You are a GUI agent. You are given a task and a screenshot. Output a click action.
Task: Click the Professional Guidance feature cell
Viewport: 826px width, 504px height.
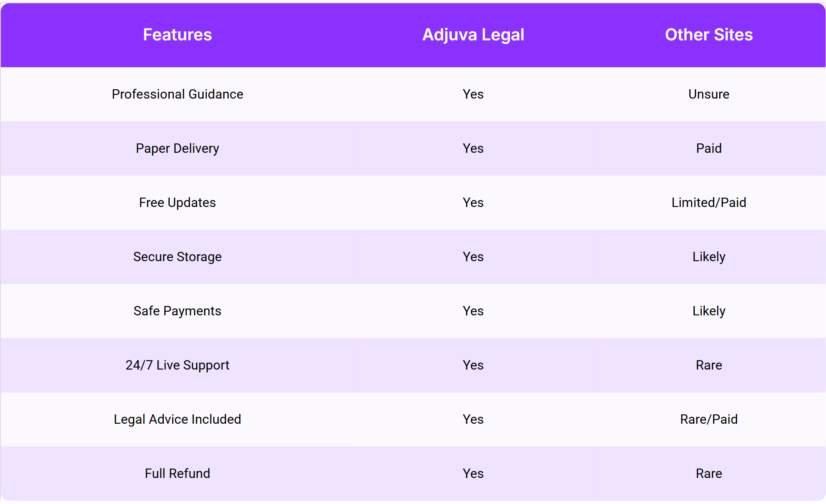177,94
